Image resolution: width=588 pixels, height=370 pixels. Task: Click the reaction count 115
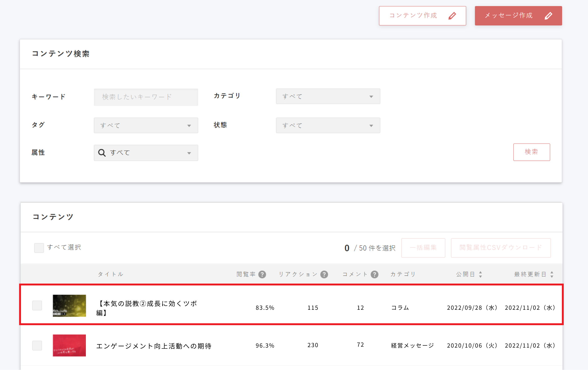coord(313,308)
